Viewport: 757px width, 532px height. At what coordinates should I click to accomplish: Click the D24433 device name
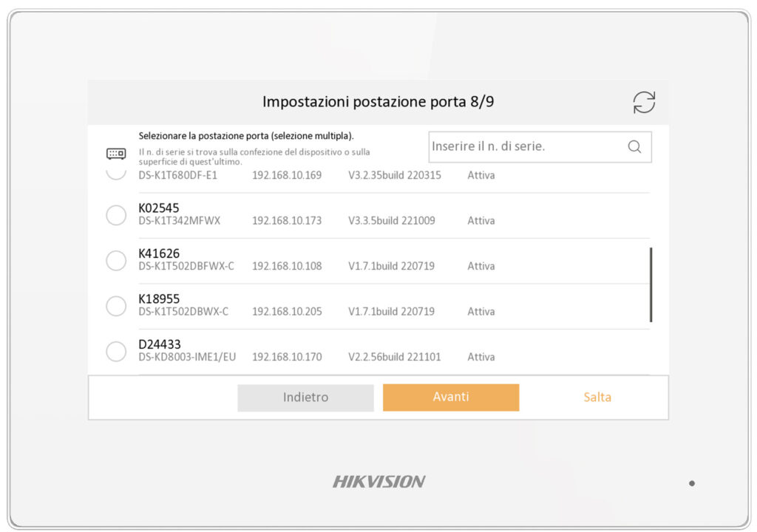click(x=160, y=344)
